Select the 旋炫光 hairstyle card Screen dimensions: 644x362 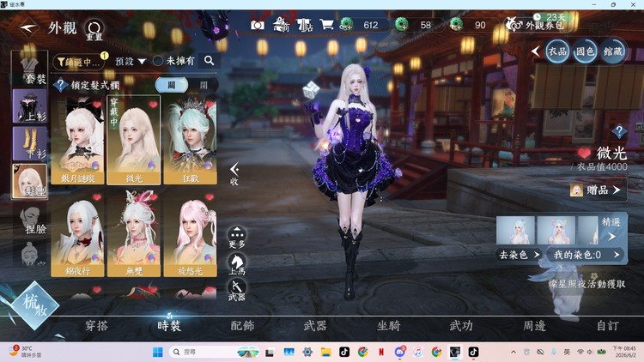coord(190,232)
